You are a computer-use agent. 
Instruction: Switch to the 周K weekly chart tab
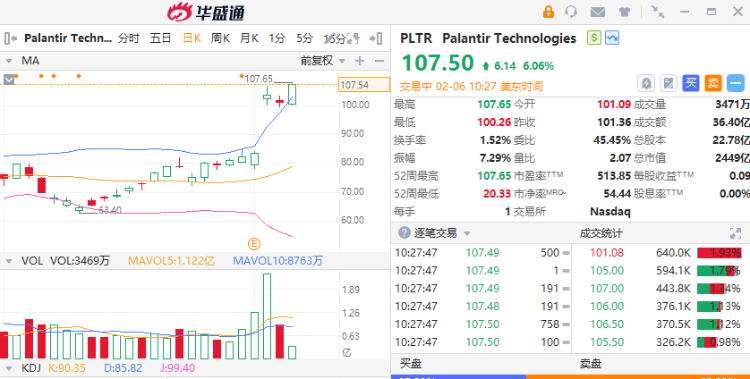point(221,38)
